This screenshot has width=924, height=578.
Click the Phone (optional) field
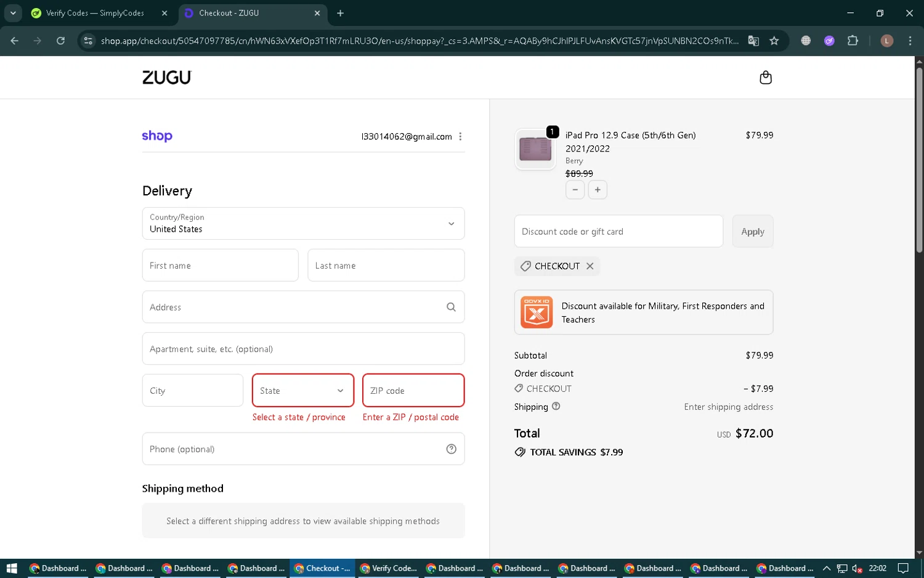click(303, 449)
